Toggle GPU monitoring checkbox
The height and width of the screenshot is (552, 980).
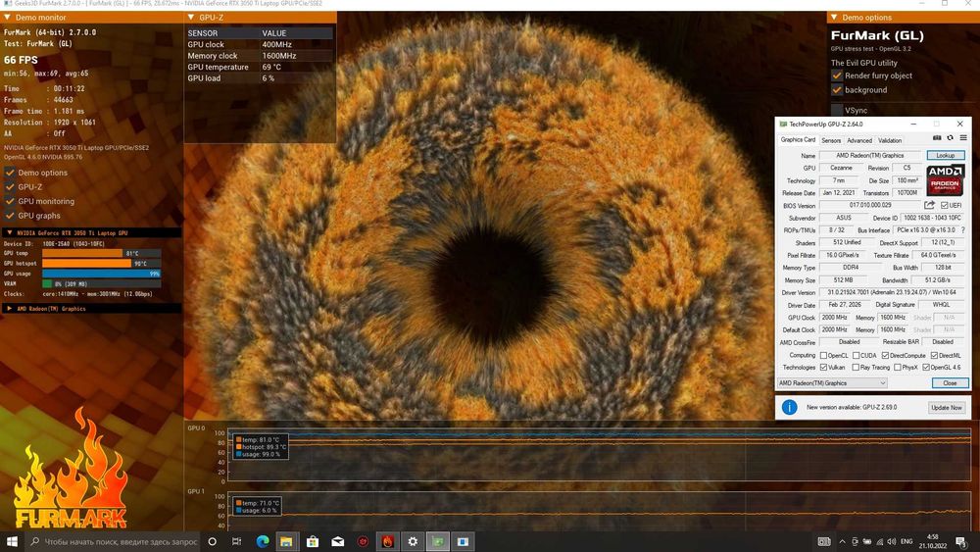click(x=10, y=201)
